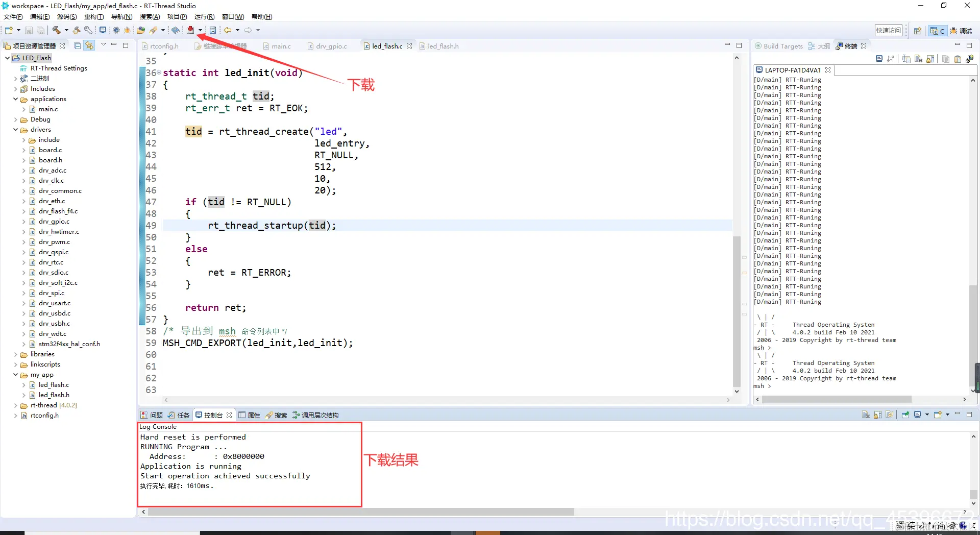Click the forward navigation arrow icon

(x=248, y=30)
